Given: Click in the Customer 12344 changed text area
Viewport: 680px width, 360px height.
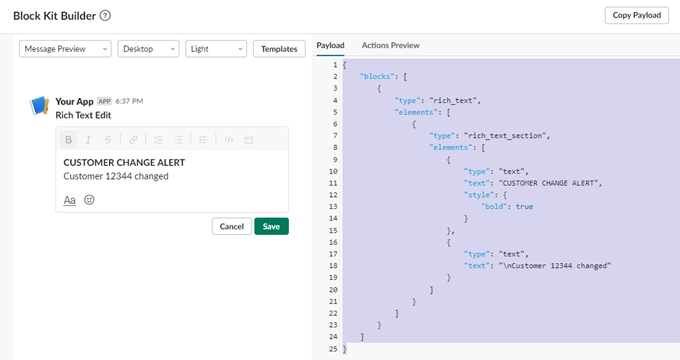Looking at the screenshot, I should point(116,176).
